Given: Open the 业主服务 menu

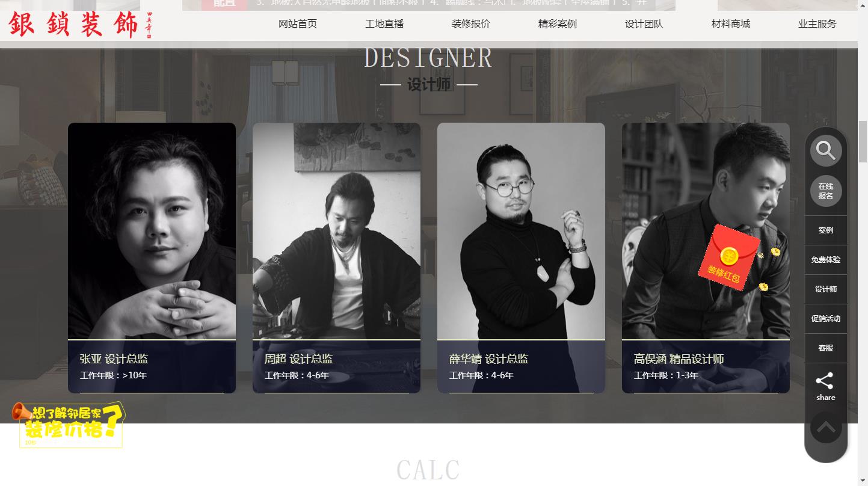Looking at the screenshot, I should coord(817,24).
